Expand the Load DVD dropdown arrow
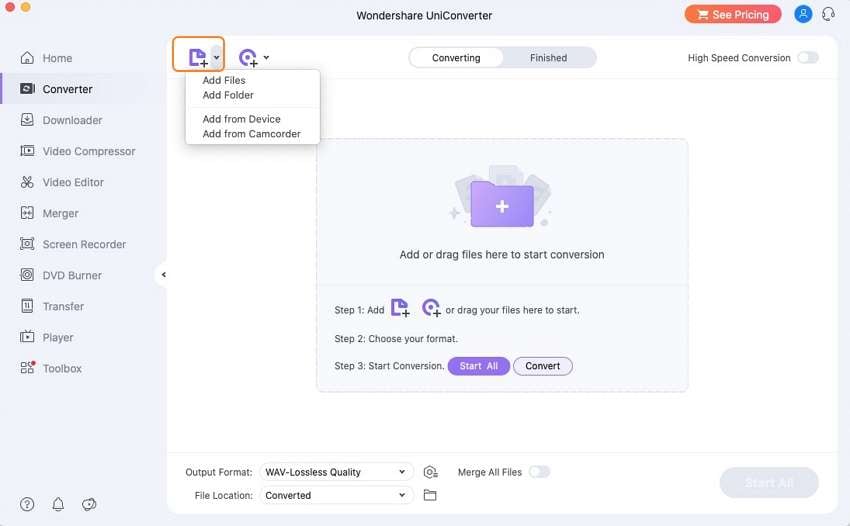This screenshot has width=850, height=526. [x=266, y=58]
